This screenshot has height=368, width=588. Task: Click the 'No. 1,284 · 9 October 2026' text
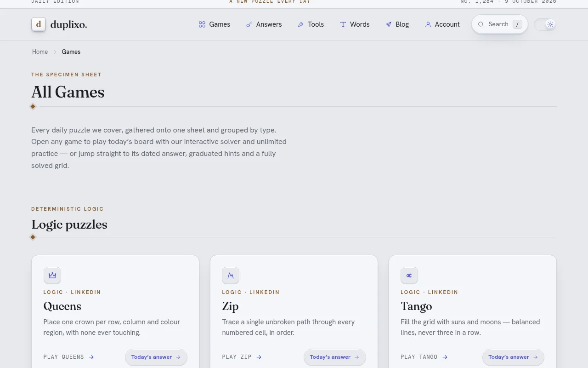pos(509,2)
